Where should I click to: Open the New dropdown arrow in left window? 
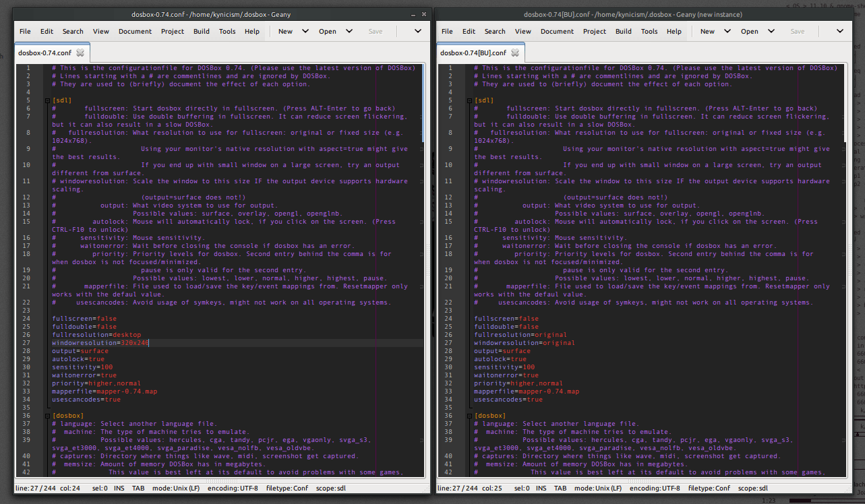305,31
